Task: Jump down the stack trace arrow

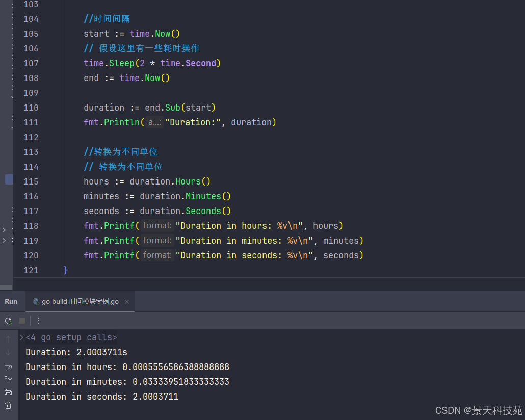Action: (x=8, y=352)
